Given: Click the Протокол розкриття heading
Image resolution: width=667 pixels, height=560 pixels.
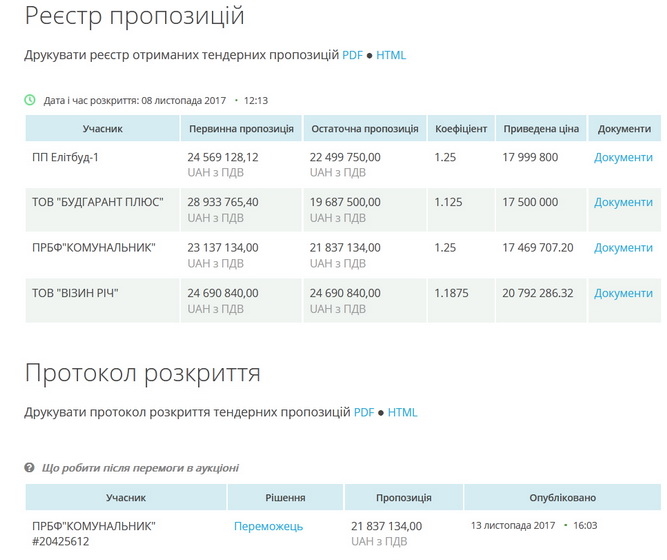Looking at the screenshot, I should [142, 374].
